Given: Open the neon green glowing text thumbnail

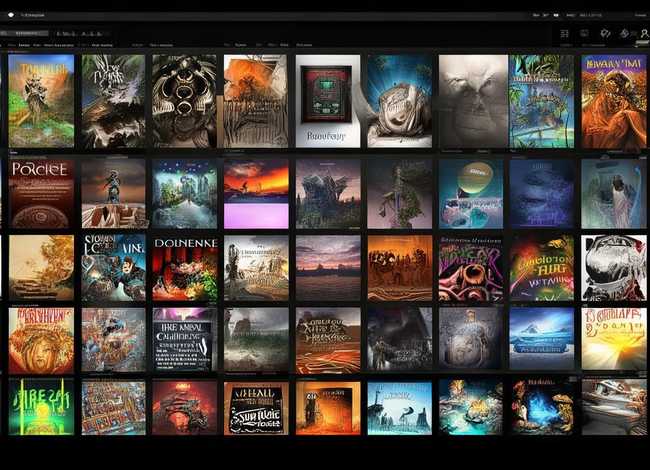Looking at the screenshot, I should tap(41, 408).
